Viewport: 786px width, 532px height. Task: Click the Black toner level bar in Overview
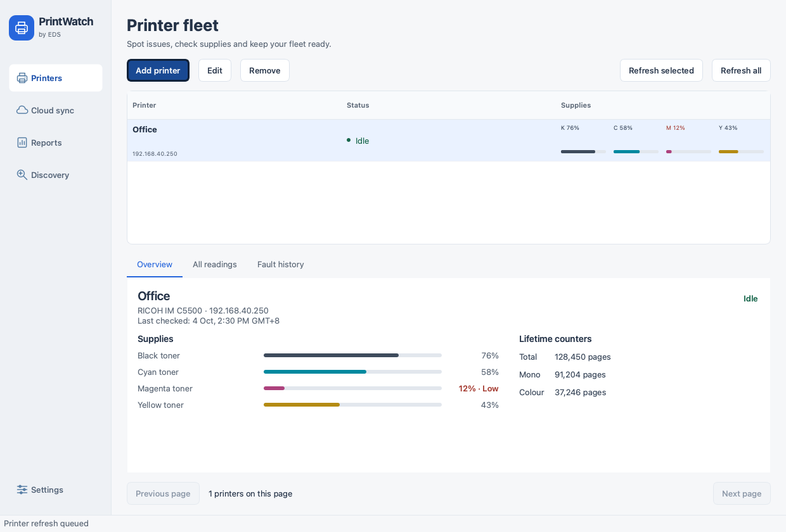click(x=352, y=355)
